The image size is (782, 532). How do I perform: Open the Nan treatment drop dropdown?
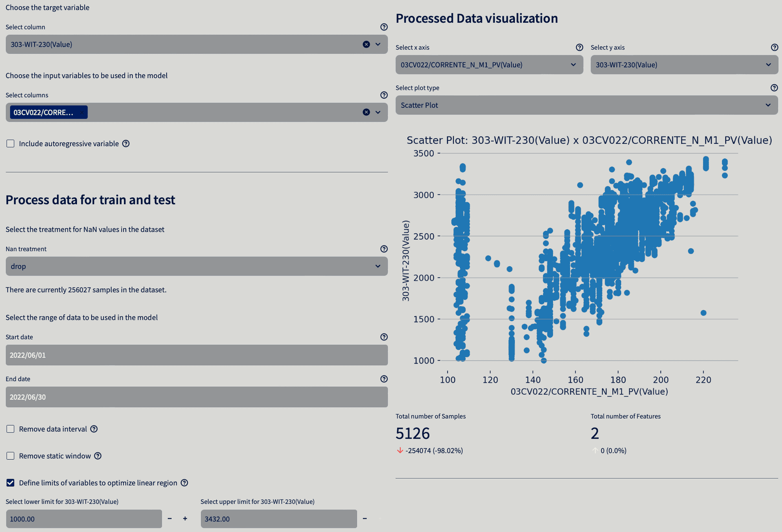pos(197,266)
